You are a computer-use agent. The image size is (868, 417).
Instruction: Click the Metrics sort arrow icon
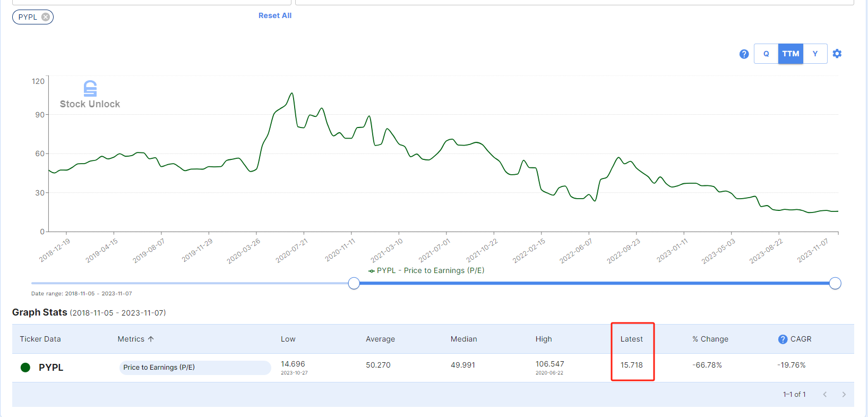tap(151, 339)
